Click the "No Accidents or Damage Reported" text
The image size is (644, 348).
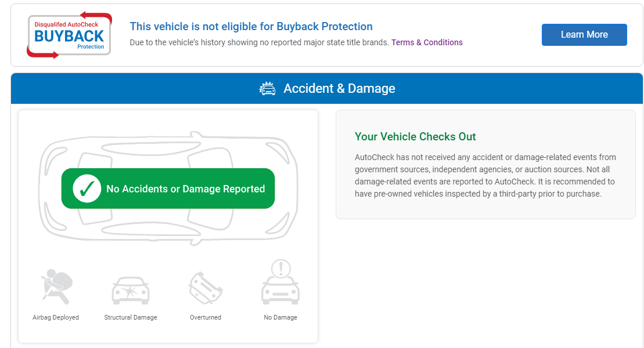185,189
